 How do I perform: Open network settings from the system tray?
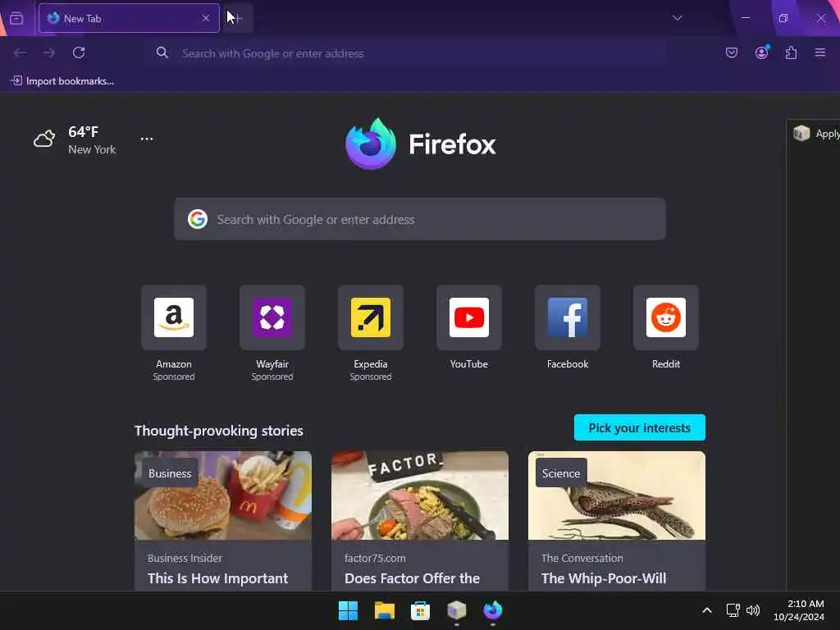pos(733,610)
